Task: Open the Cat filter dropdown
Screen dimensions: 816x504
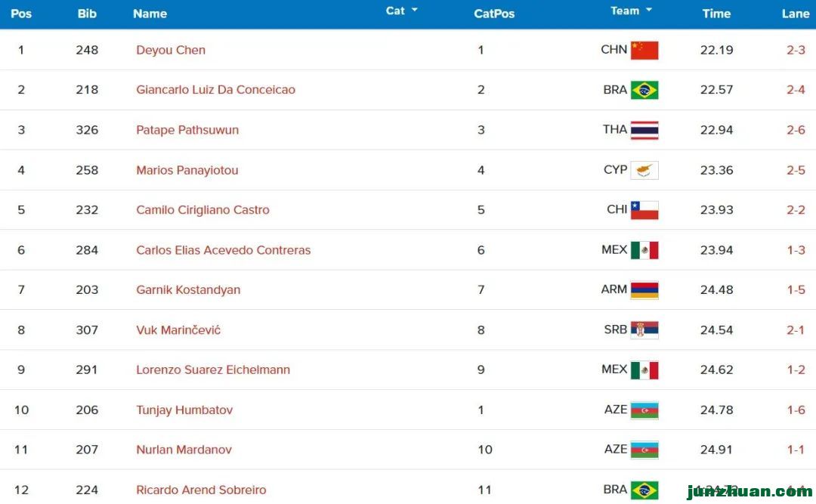Action: tap(401, 11)
